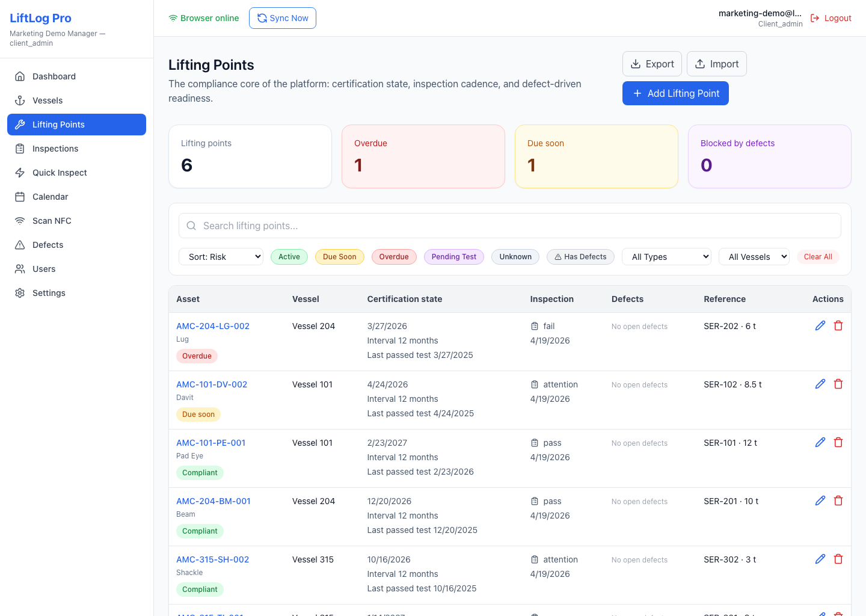Edit AMC-204-BM-001 with the pencil icon
The image size is (866, 616).
pos(820,500)
